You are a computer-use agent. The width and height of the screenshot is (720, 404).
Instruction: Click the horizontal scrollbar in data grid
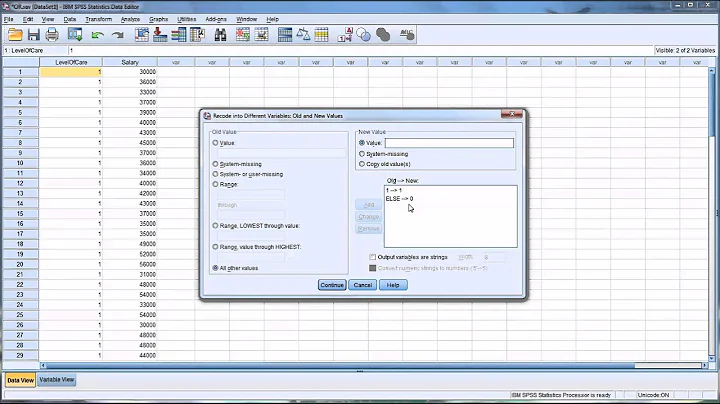(340, 366)
